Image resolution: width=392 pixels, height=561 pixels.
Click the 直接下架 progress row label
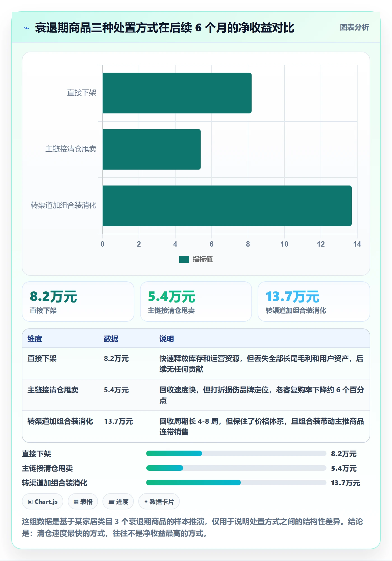36,454
